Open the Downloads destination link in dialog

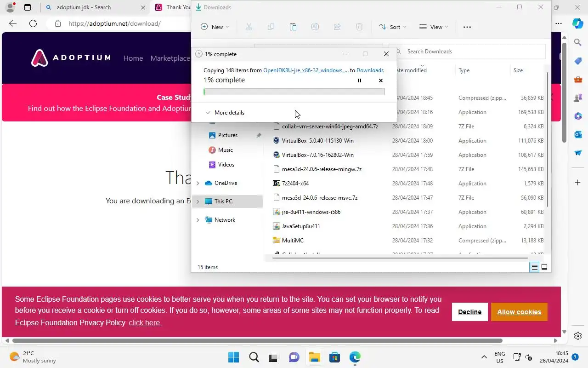pos(370,70)
